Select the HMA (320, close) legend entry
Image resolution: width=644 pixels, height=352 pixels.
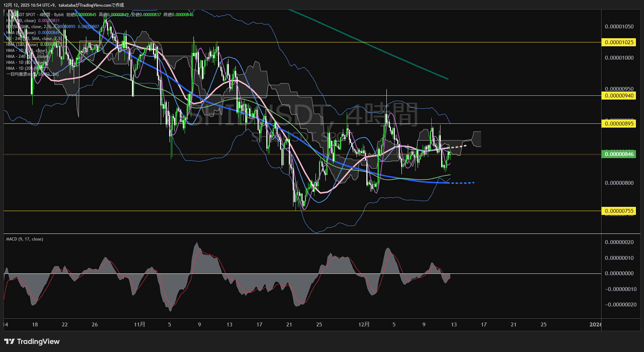point(22,45)
